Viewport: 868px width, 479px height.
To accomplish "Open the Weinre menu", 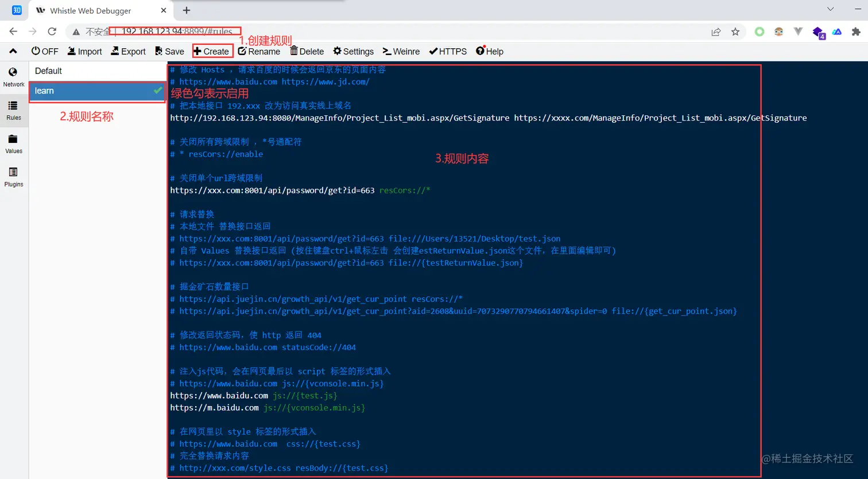I will click(401, 51).
